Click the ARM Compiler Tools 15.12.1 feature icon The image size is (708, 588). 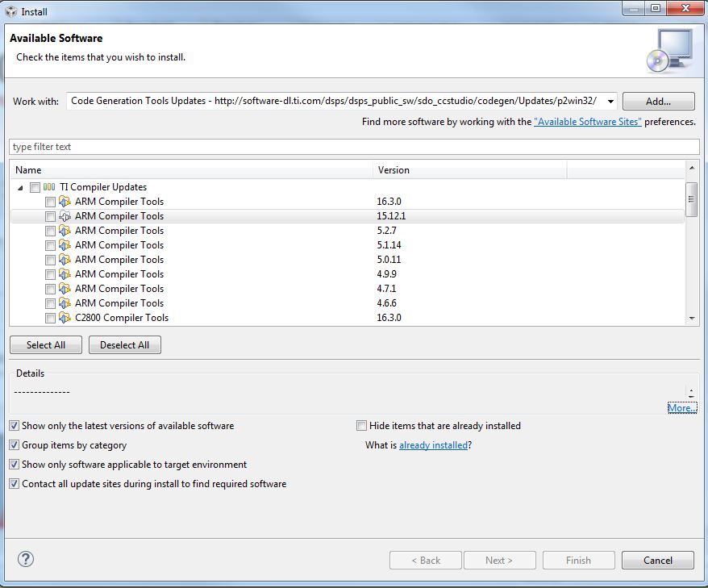coord(65,216)
